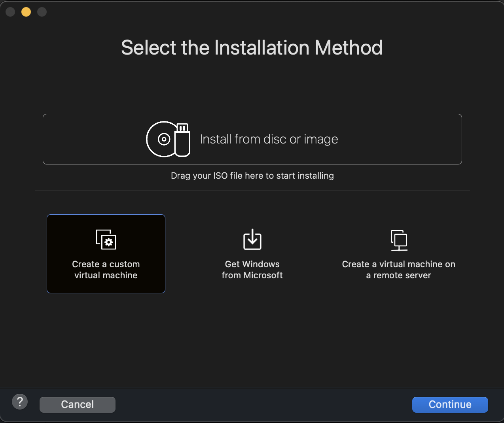Screen dimensions: 504x423
Task: Click the horizontal divider below the drop zone
Action: [x=252, y=190]
